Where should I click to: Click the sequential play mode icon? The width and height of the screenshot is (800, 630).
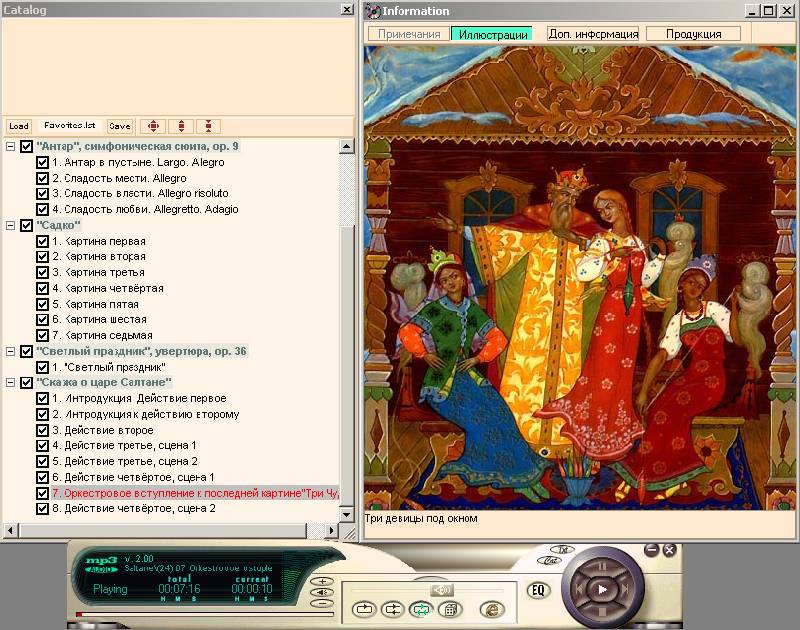coord(393,609)
